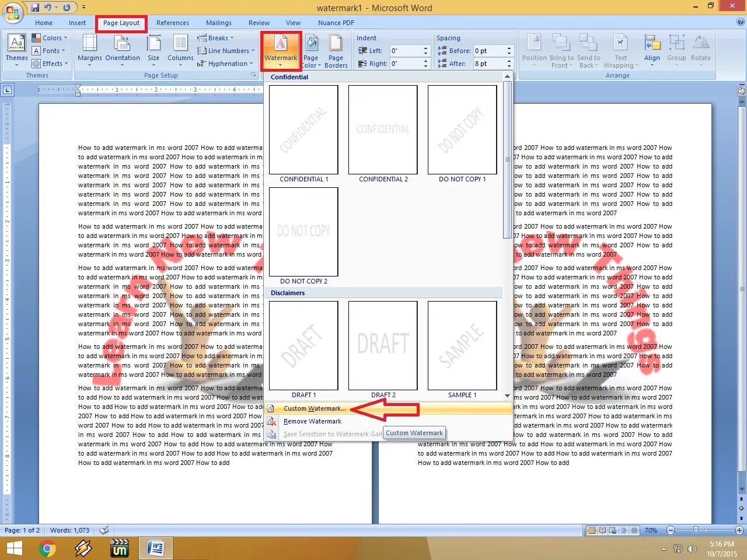Screen dimensions: 747x560
Task: Click the tab selector at ruler corner
Action: pos(8,90)
